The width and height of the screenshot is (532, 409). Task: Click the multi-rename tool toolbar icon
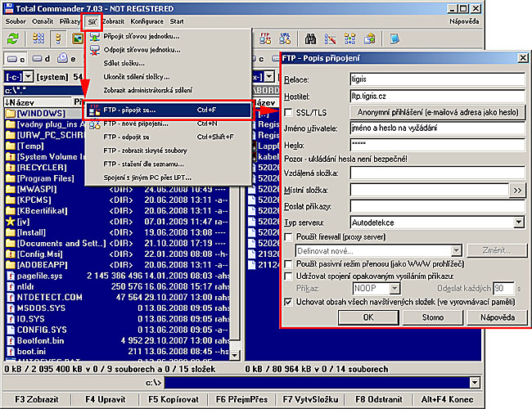[x=330, y=38]
